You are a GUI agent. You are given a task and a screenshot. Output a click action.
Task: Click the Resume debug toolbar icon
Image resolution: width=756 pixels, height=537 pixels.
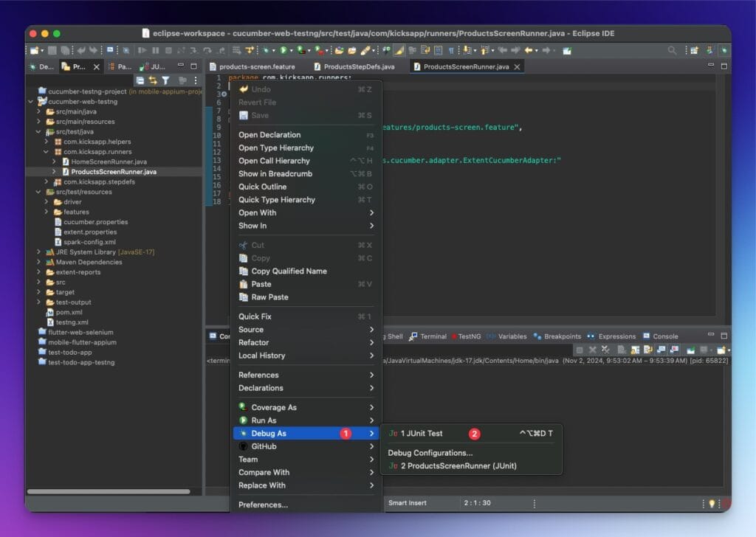coord(142,50)
